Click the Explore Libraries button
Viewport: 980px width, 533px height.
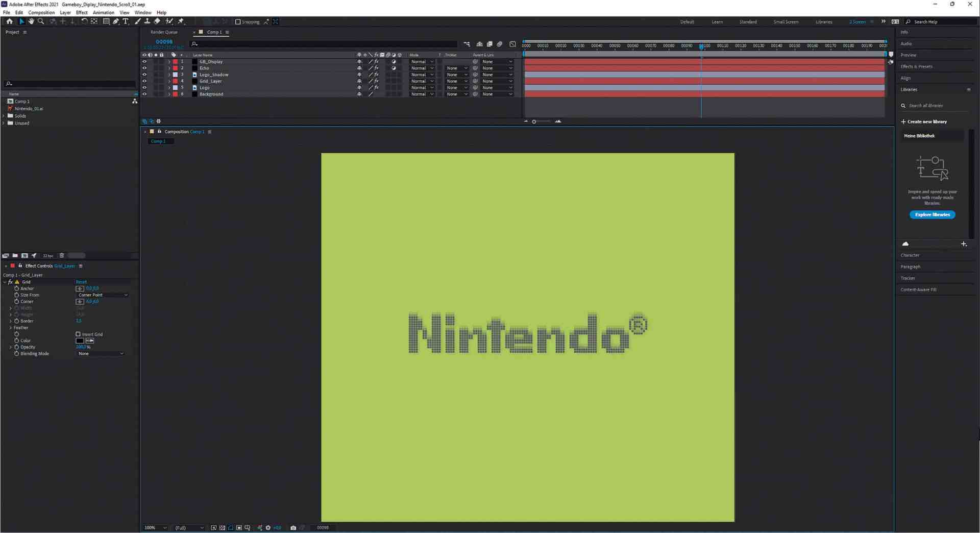point(932,214)
